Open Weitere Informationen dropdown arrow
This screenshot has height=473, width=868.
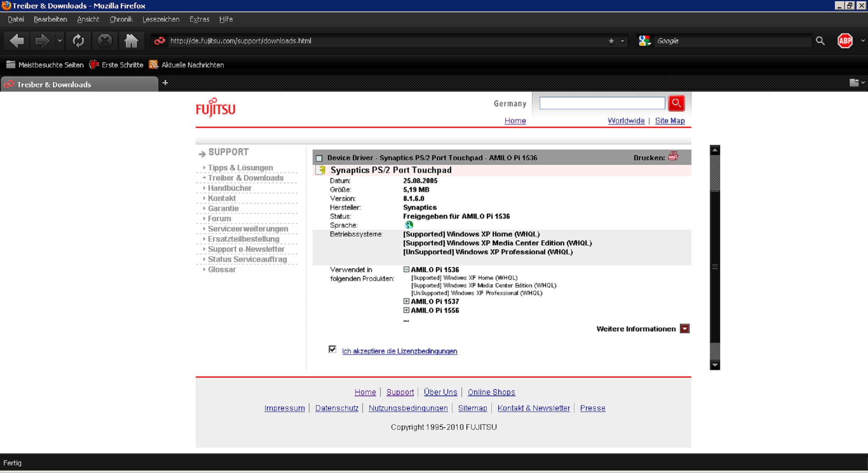(685, 329)
